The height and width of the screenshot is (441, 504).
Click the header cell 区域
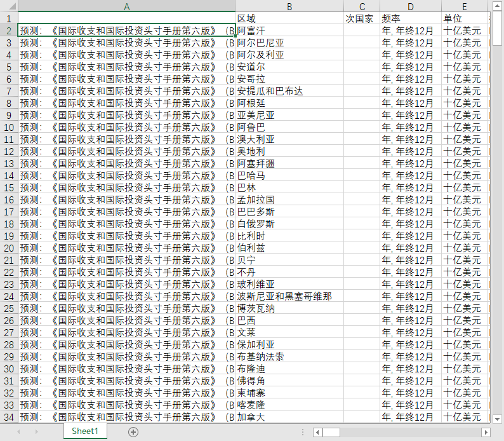[289, 18]
